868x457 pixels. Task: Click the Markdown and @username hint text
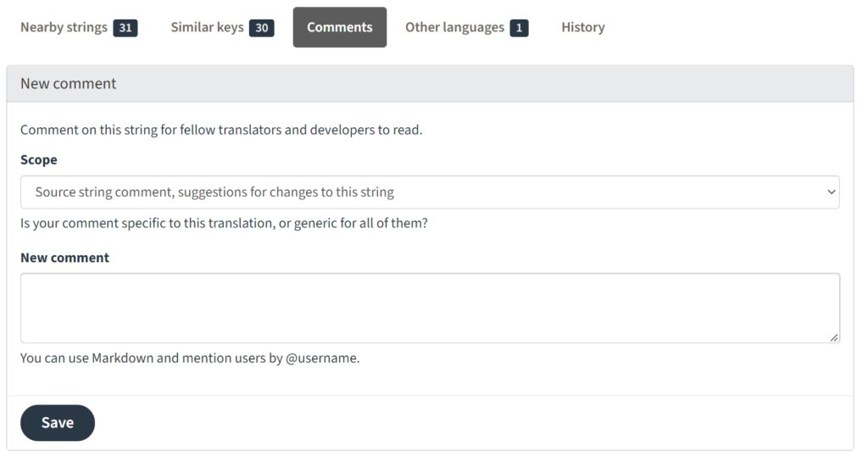[x=190, y=358]
